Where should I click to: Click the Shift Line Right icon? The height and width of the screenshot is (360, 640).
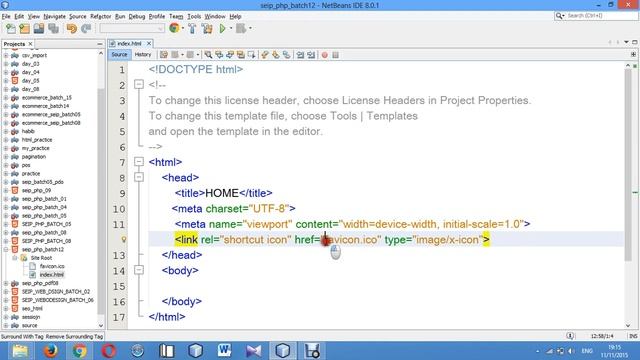[x=311, y=55]
